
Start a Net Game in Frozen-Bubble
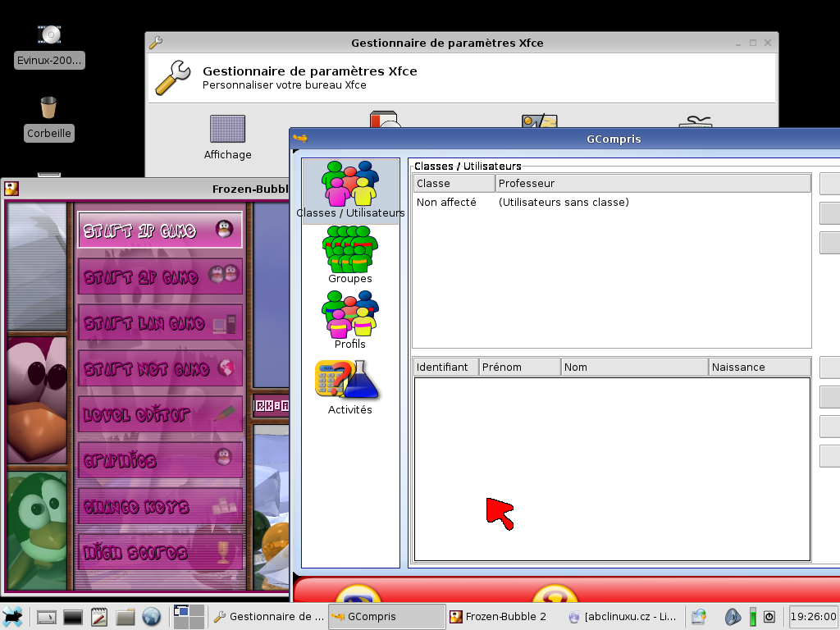(160, 368)
